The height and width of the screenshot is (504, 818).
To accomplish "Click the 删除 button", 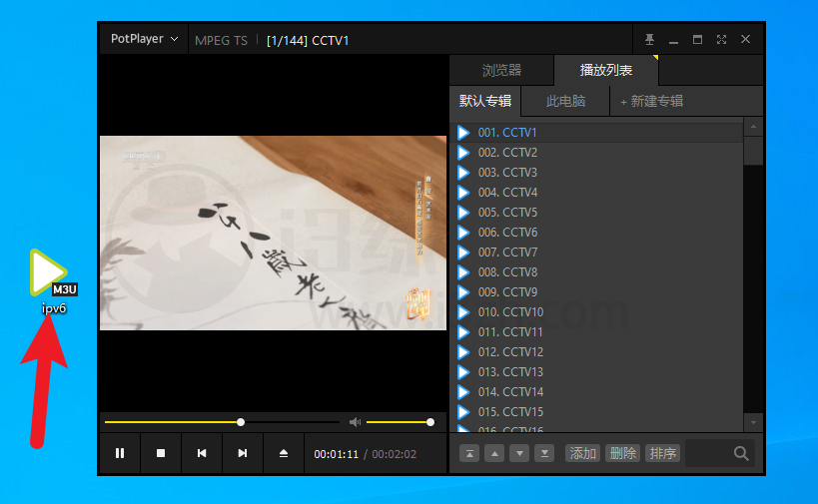I will (623, 453).
